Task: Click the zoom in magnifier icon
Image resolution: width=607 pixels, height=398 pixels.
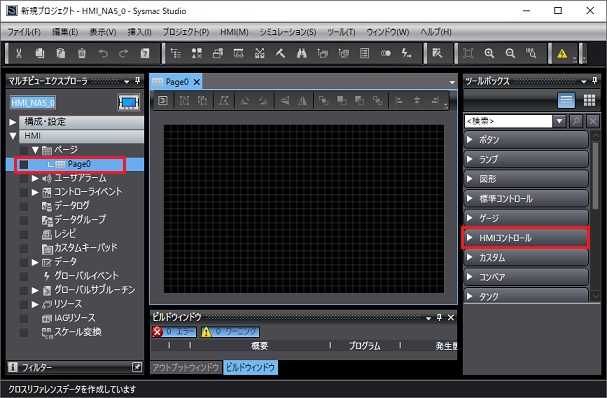Action: (489, 53)
